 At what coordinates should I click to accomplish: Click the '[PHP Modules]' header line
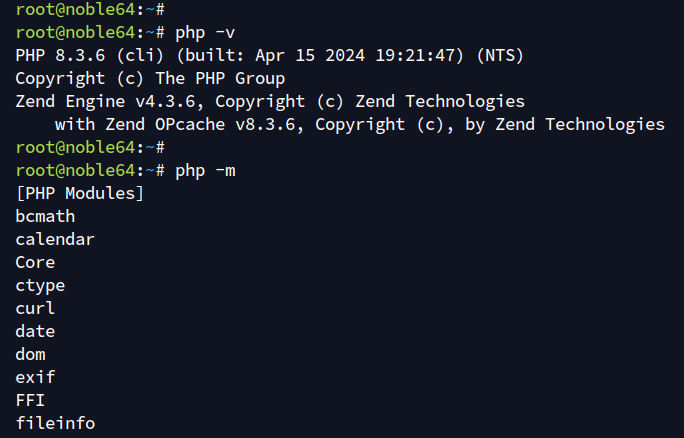(80, 193)
